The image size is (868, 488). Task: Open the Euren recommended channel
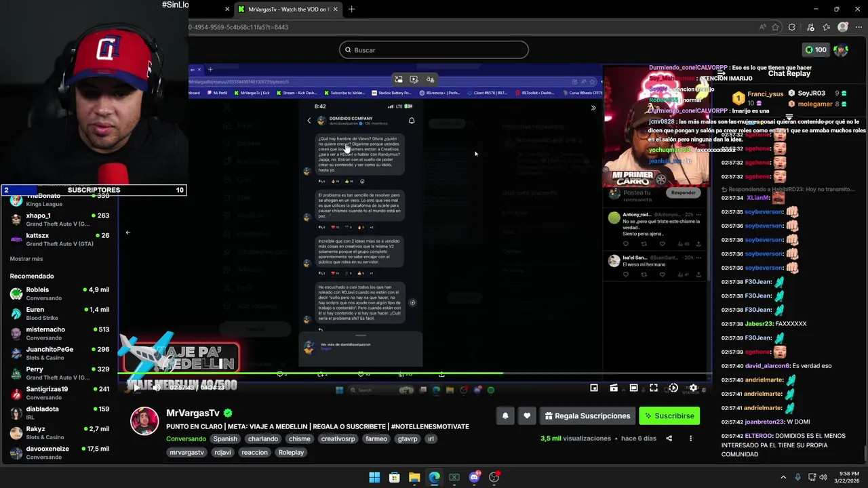[x=60, y=314]
